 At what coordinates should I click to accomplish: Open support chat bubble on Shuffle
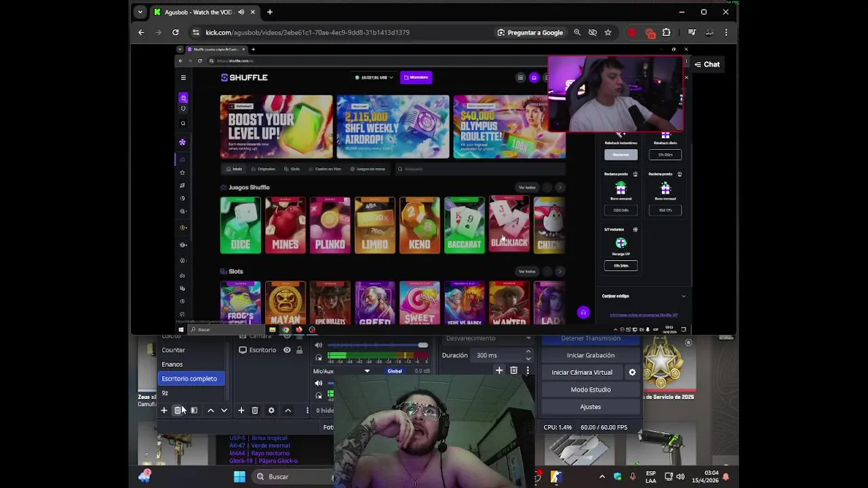coord(583,312)
